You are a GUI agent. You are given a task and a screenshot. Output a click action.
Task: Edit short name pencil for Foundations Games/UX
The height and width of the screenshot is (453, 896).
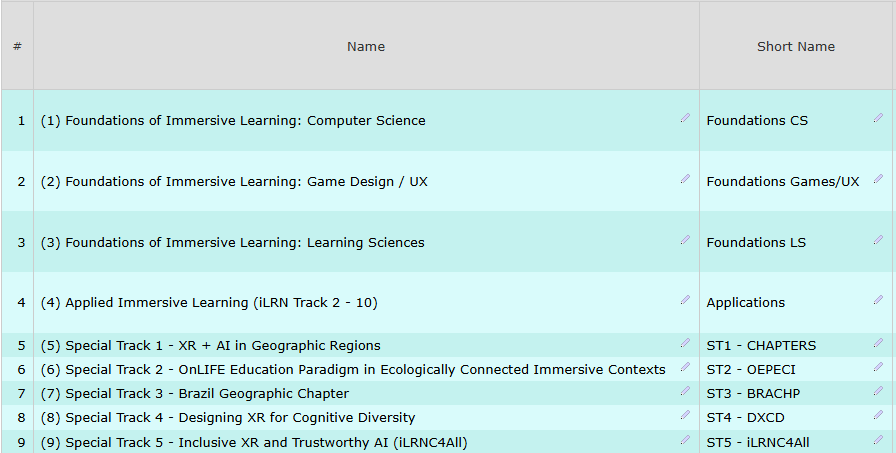point(878,179)
